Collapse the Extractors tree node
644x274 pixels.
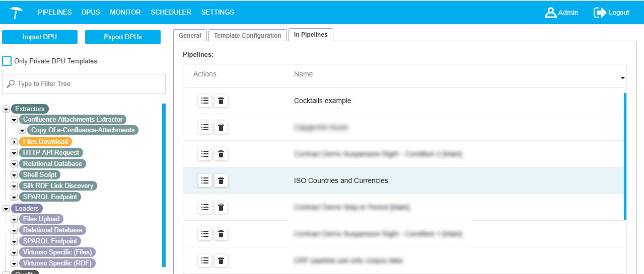(6, 109)
